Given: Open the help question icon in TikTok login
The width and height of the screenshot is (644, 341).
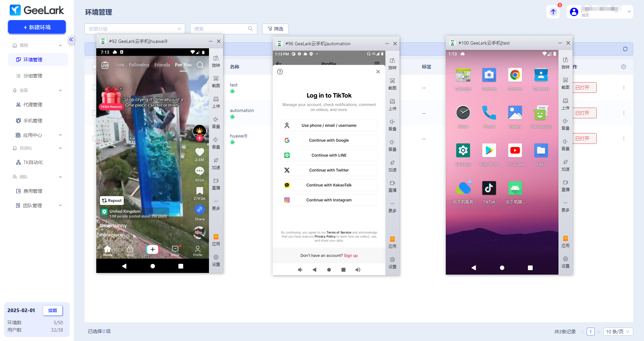Looking at the screenshot, I should [280, 71].
